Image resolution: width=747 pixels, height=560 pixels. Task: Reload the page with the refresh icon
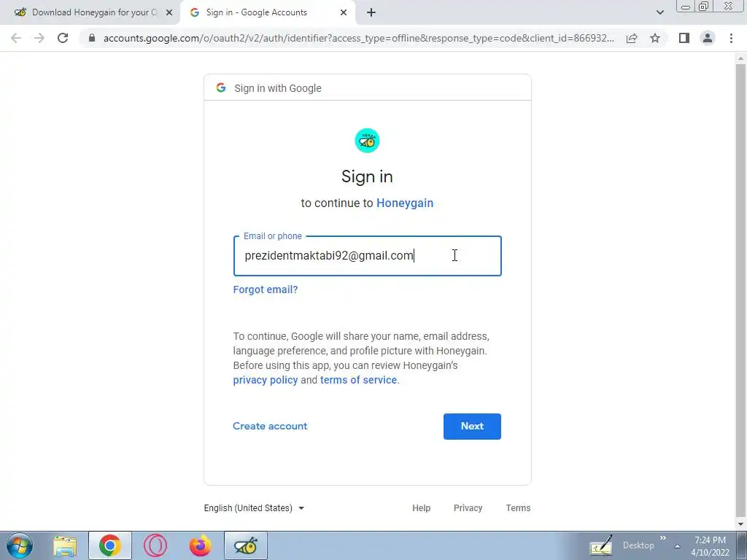point(63,38)
